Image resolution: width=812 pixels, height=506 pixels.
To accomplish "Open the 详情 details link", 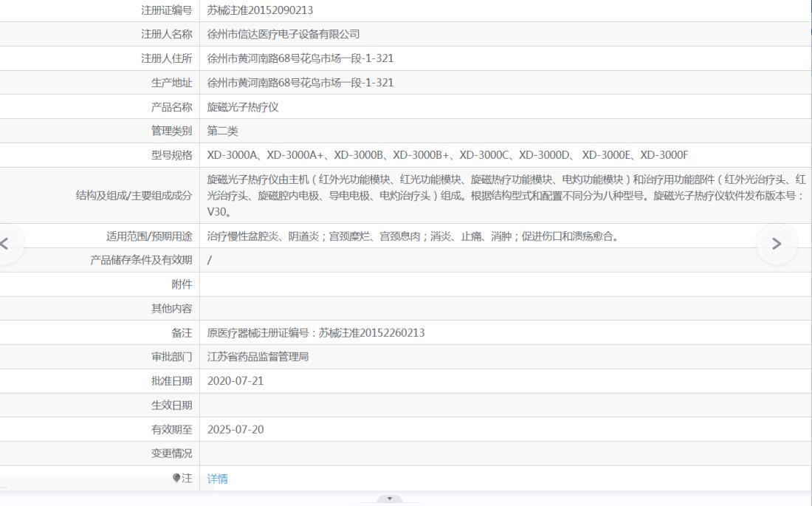I will pos(218,479).
